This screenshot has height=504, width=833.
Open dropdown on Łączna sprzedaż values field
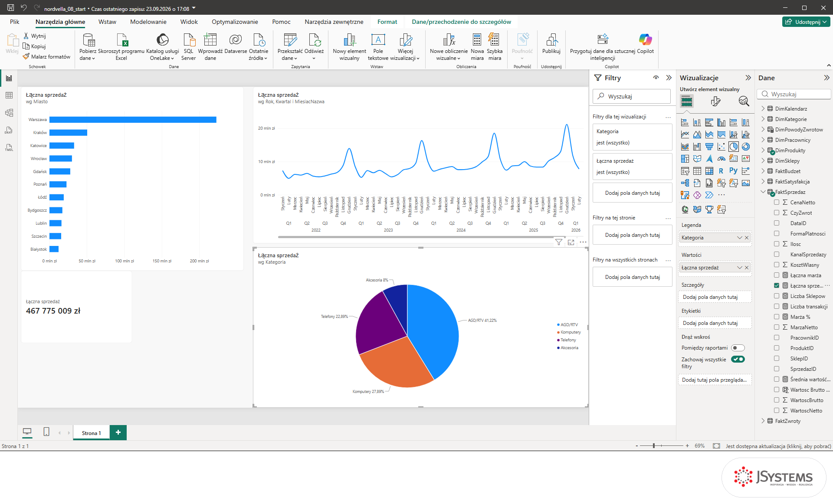tap(740, 268)
